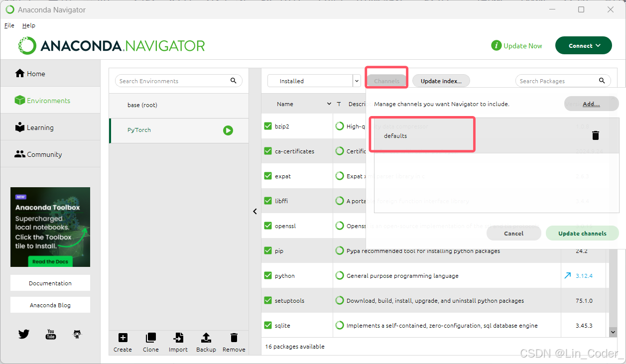The height and width of the screenshot is (364, 626).
Task: Toggle the setuptools package checkbox
Action: [268, 300]
